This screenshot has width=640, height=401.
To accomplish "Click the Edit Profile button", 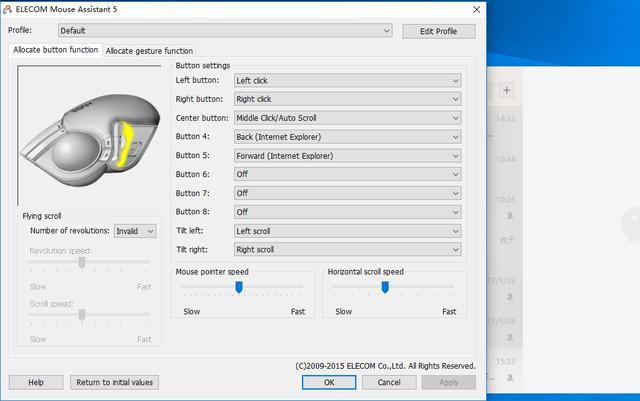I will (x=438, y=31).
